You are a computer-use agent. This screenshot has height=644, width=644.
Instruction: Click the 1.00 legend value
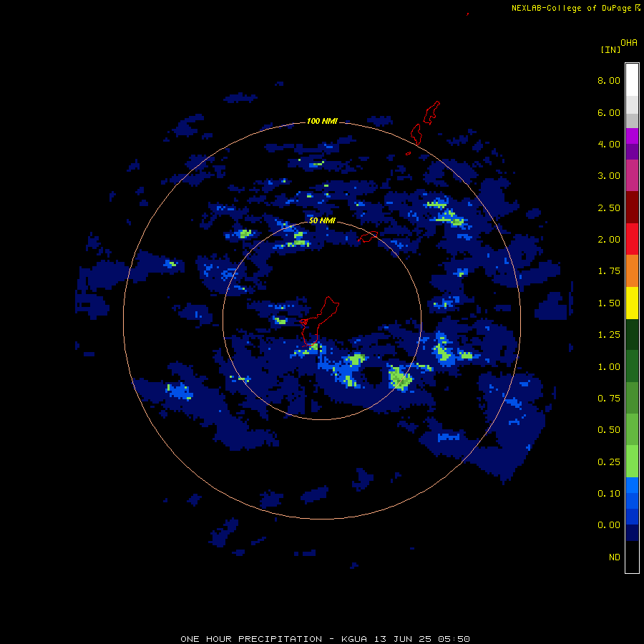[608, 367]
